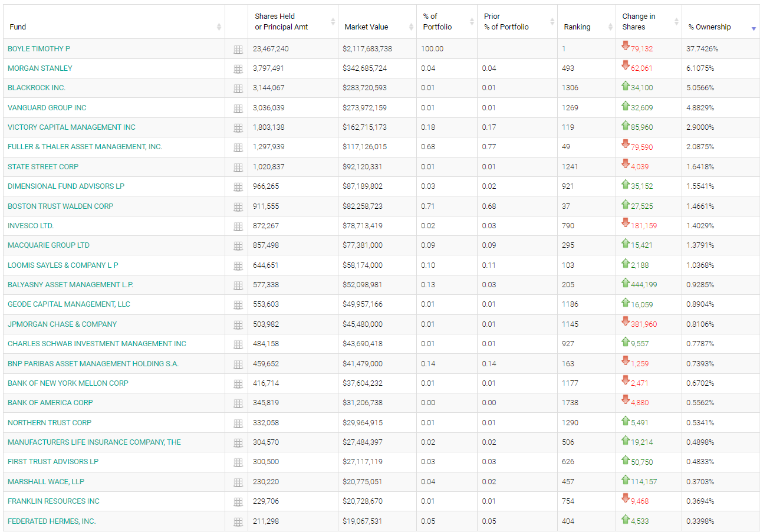The width and height of the screenshot is (760, 532).
Task: Open grid icon in NORTHERN TRUST CORP row
Action: [238, 423]
